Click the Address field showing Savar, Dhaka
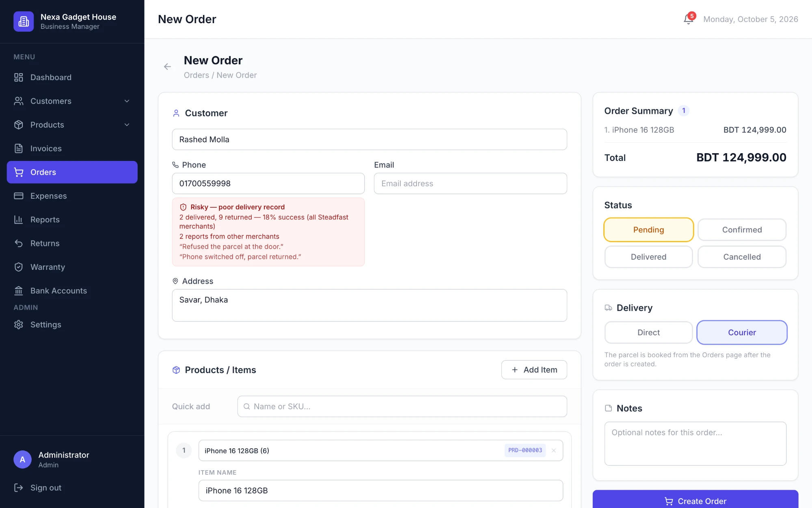The height and width of the screenshot is (508, 812). click(369, 305)
